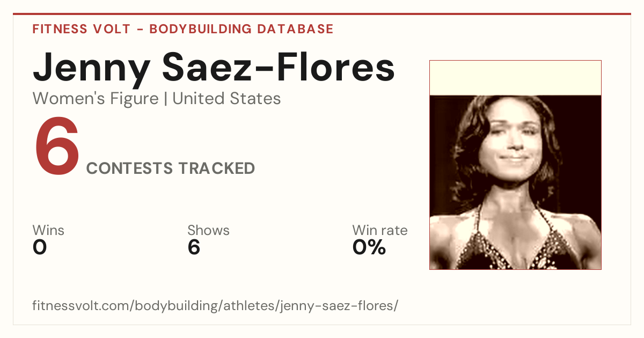Click the Women's Figure United States subtitle

pos(157,99)
